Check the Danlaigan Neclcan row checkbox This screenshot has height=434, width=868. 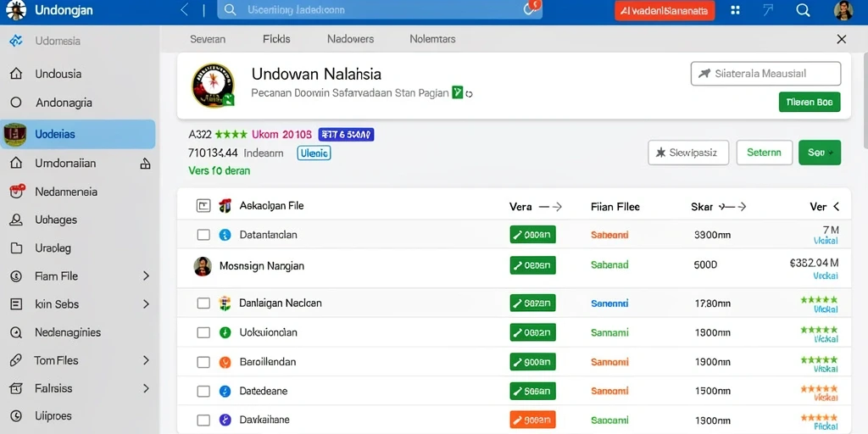[203, 303]
